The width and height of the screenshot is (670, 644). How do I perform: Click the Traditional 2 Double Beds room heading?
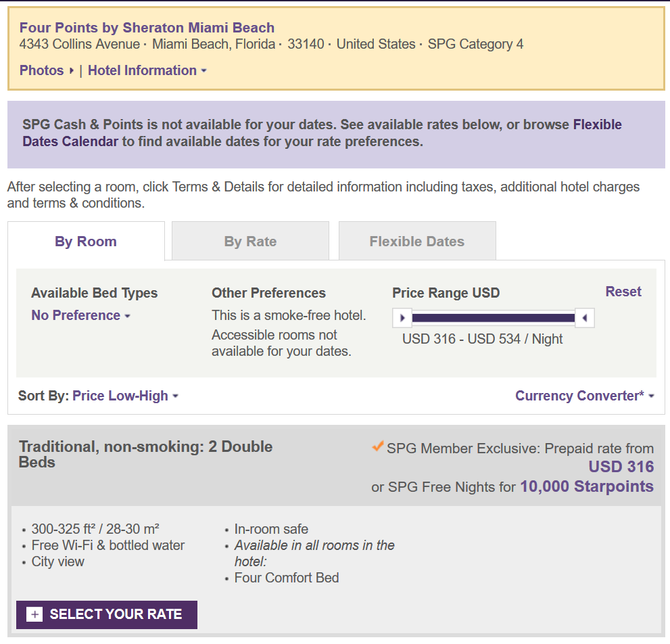tap(145, 455)
